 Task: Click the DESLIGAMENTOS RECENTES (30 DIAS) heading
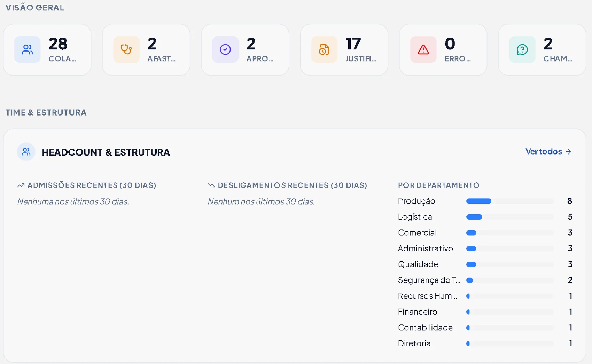[x=293, y=185]
